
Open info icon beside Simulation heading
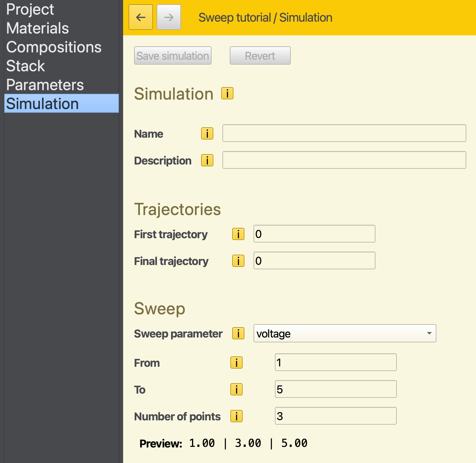227,93
